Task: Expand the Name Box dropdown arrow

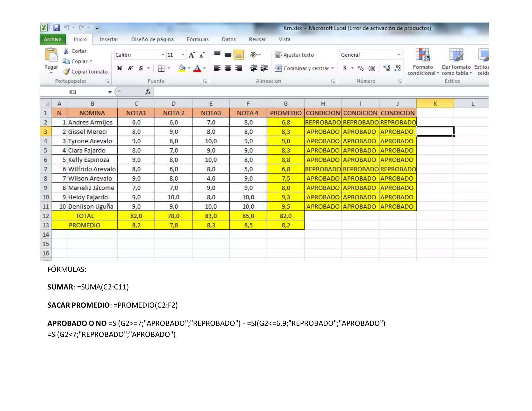Action: (110, 92)
